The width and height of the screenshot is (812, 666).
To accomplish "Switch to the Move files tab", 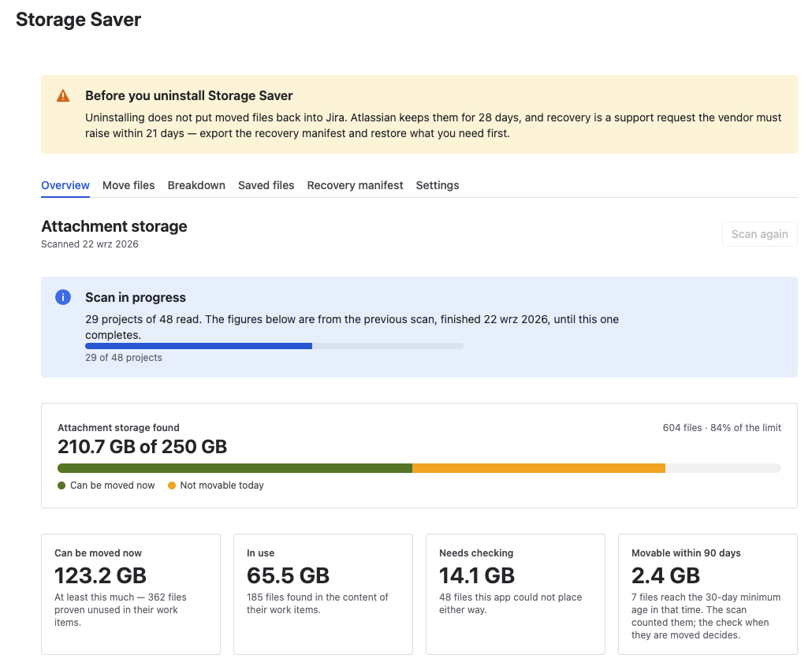I will point(129,185).
